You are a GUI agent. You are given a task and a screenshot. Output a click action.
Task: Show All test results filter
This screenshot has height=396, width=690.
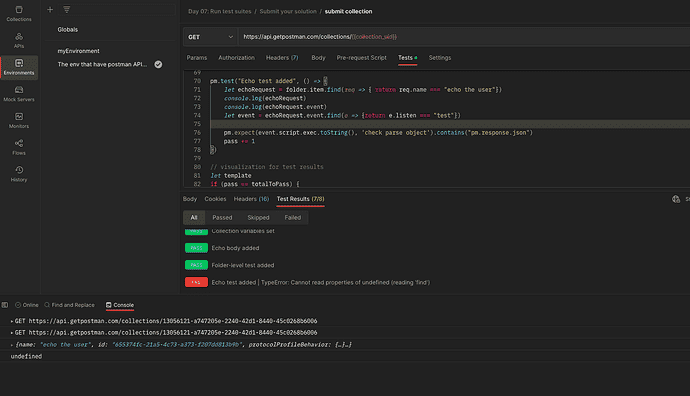tap(194, 217)
